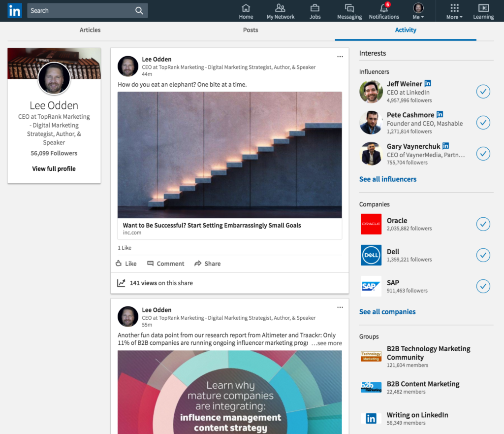Click Lee Odden's sidebar profile photo
This screenshot has width=504, height=434.
point(54,79)
